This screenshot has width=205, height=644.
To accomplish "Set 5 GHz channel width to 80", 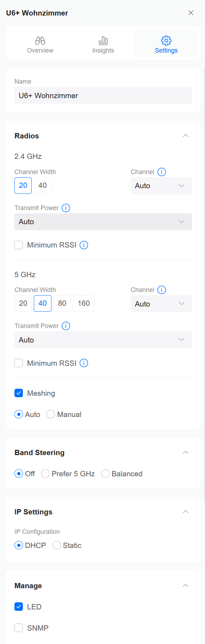I will [62, 303].
